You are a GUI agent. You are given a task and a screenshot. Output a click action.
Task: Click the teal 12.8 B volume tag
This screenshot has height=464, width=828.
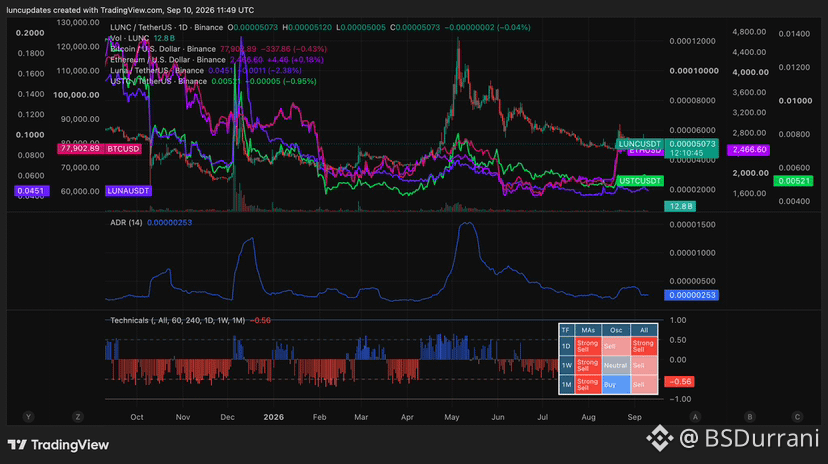coord(680,206)
